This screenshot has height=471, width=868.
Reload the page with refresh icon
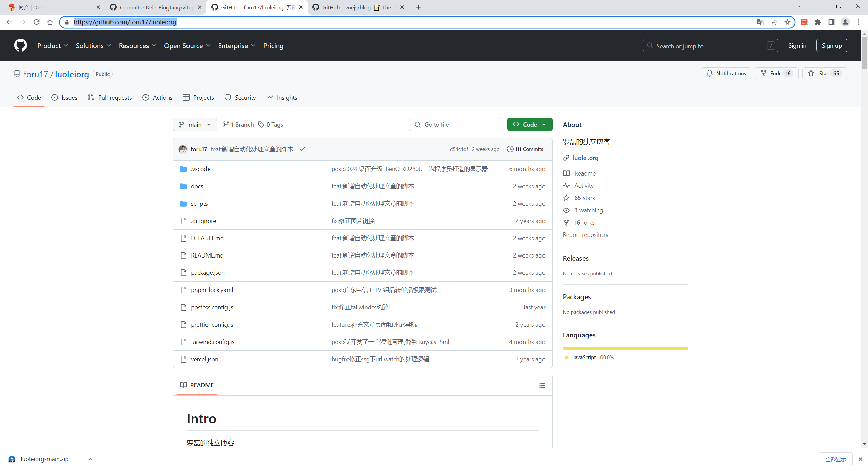pos(37,22)
